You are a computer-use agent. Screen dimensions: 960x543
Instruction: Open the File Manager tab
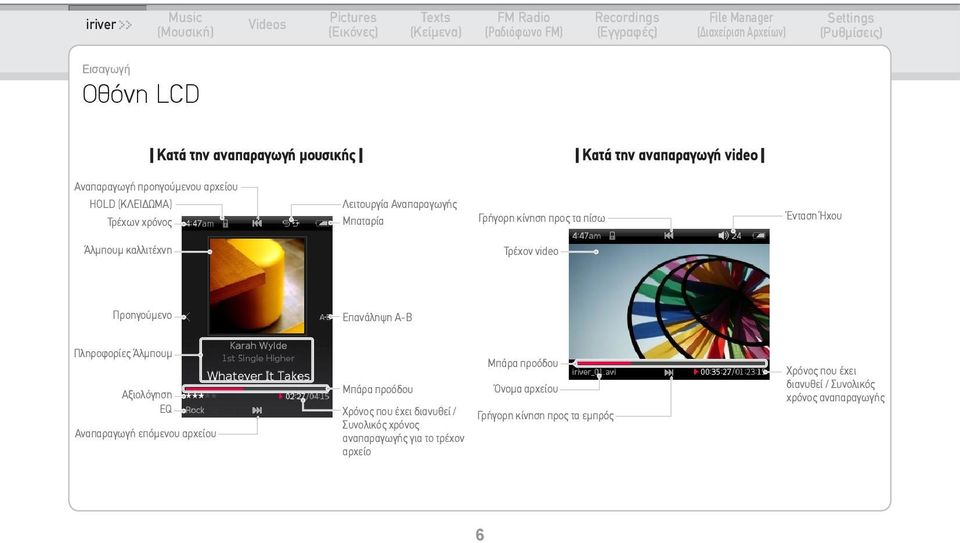pyautogui.click(x=741, y=24)
